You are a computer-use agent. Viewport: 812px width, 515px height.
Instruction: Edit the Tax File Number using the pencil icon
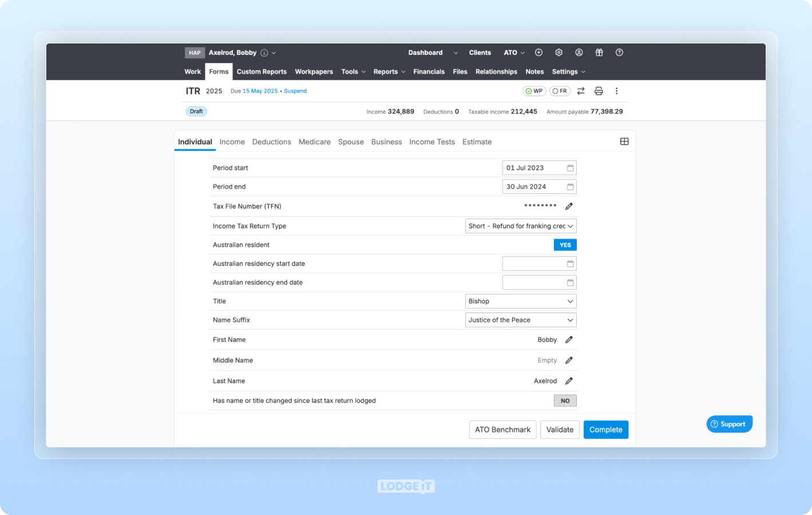(x=569, y=206)
